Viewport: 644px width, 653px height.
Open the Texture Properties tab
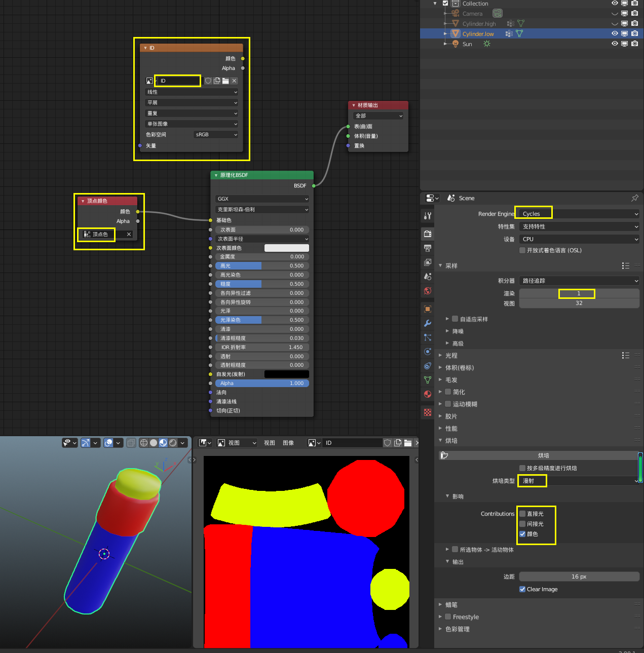click(x=427, y=412)
